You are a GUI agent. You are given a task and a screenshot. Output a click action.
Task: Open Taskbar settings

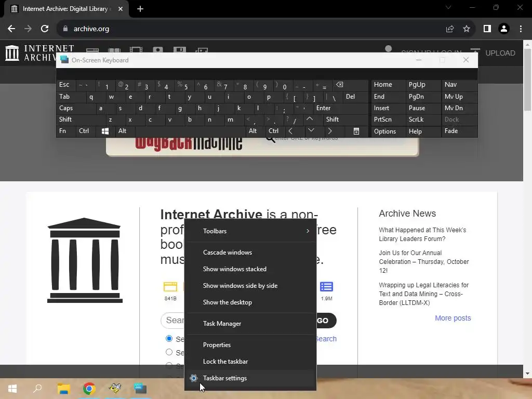pyautogui.click(x=250, y=378)
